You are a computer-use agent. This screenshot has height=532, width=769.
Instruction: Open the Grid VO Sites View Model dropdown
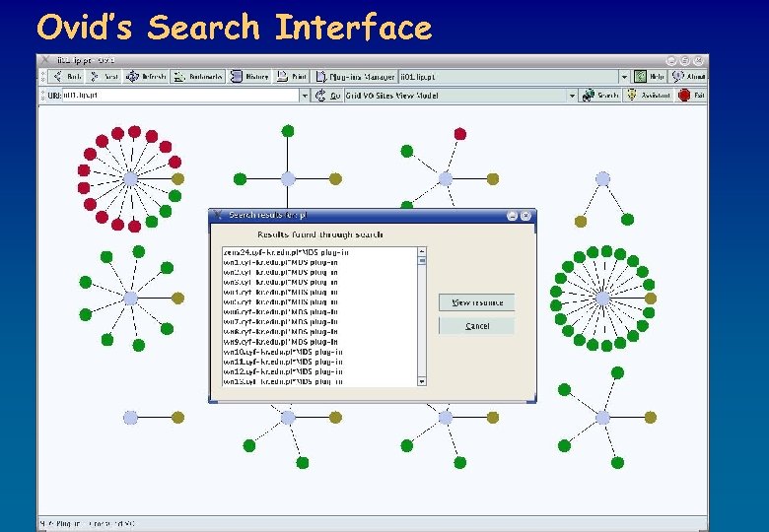pyautogui.click(x=572, y=96)
